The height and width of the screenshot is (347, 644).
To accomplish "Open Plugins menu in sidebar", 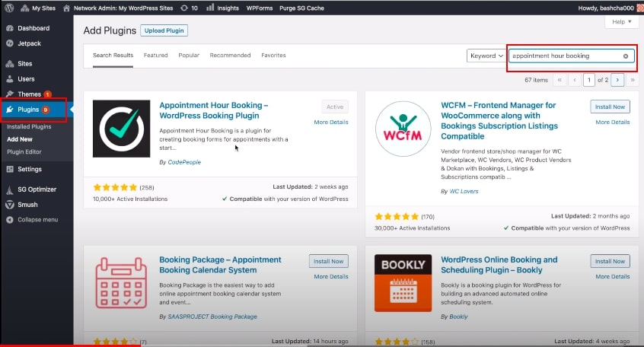I will [28, 110].
